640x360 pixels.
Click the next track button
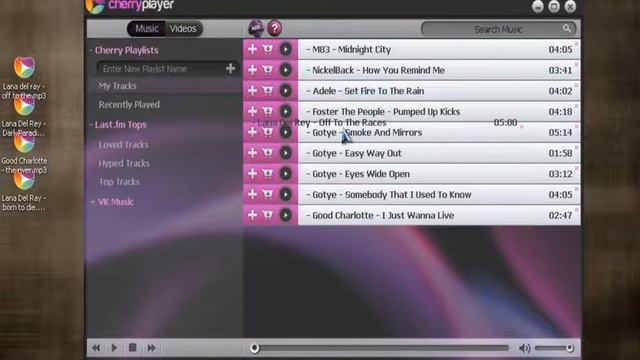click(151, 348)
